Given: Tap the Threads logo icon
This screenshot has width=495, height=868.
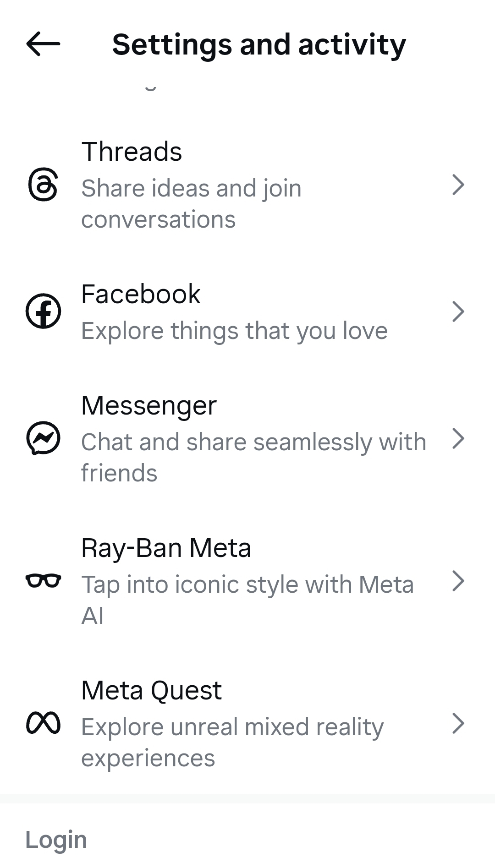Looking at the screenshot, I should point(43,185).
